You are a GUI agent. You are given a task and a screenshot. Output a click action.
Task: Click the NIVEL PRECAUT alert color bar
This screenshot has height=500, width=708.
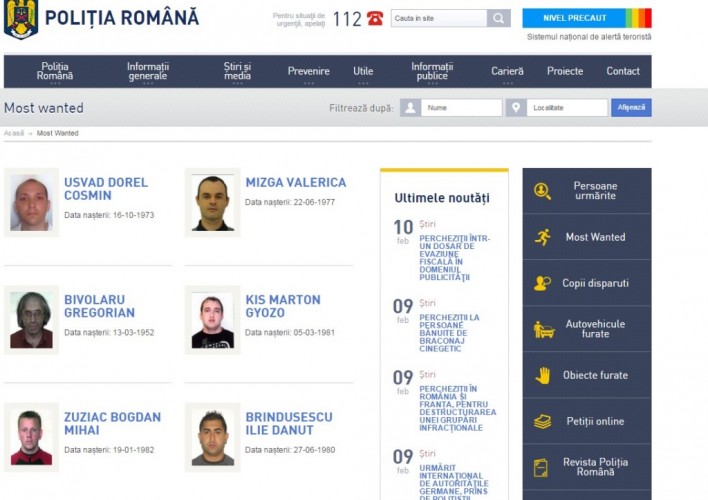coord(636,18)
